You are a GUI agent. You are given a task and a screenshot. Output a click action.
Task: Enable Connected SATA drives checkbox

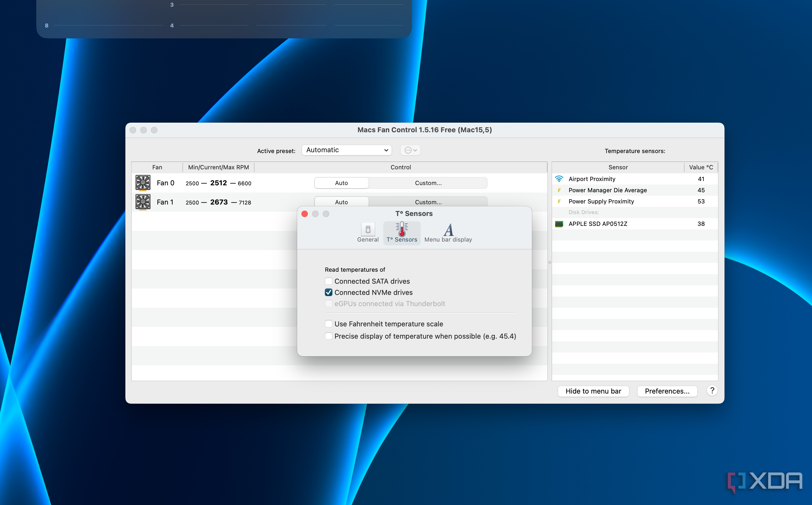(328, 281)
